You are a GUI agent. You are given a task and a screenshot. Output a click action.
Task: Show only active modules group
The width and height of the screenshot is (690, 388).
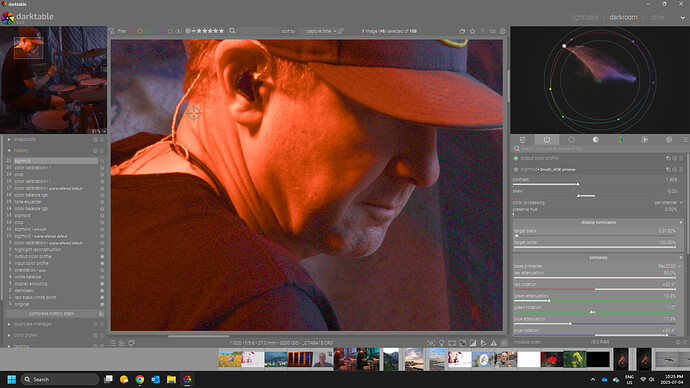[x=547, y=139]
